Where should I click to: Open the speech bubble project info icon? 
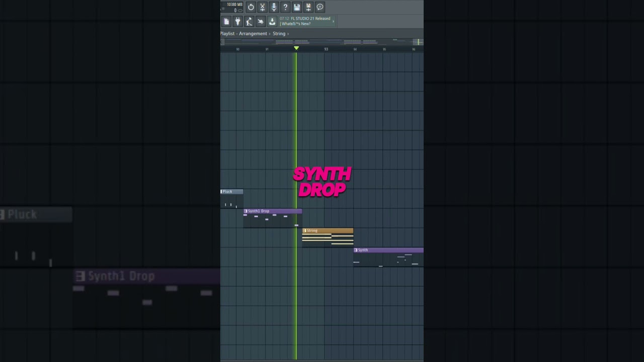coord(320,7)
